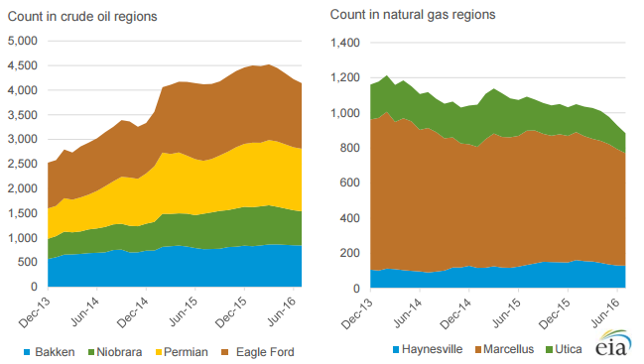644x364 pixels.
Task: Click Dec-13 on the natural gas chart axis
Action: pos(357,314)
